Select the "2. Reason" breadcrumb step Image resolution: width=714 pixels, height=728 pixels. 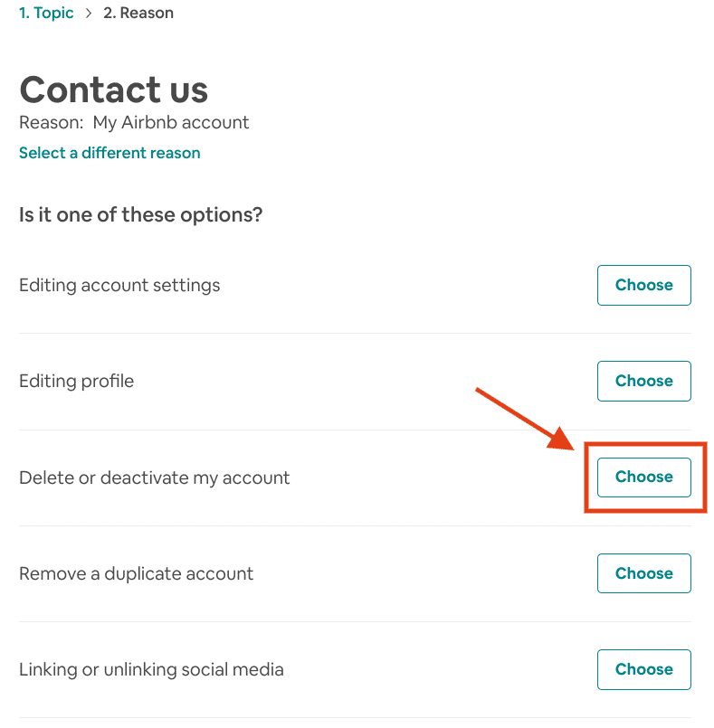pyautogui.click(x=138, y=13)
